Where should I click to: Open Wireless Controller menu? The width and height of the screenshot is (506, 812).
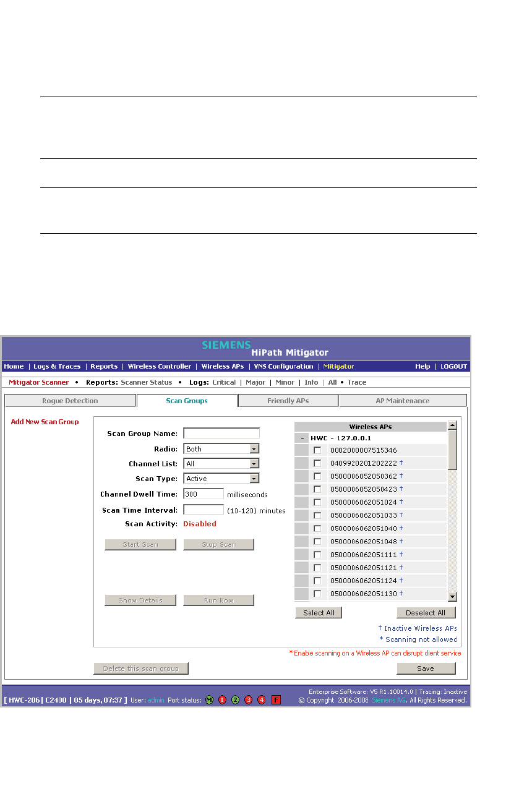tap(160, 367)
